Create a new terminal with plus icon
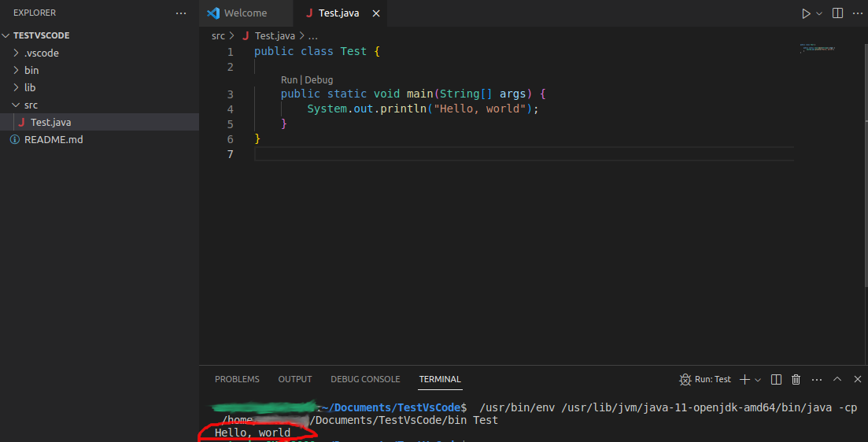The width and height of the screenshot is (868, 442). [744, 380]
